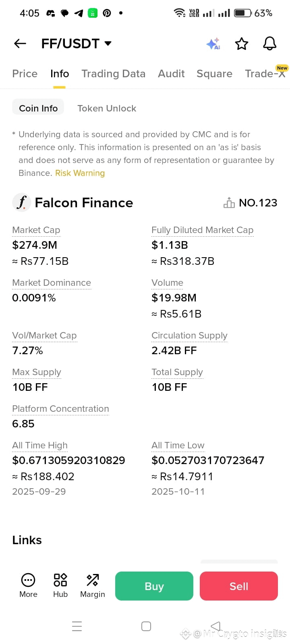Open the Audit tab
The image size is (290, 644).
point(171,74)
